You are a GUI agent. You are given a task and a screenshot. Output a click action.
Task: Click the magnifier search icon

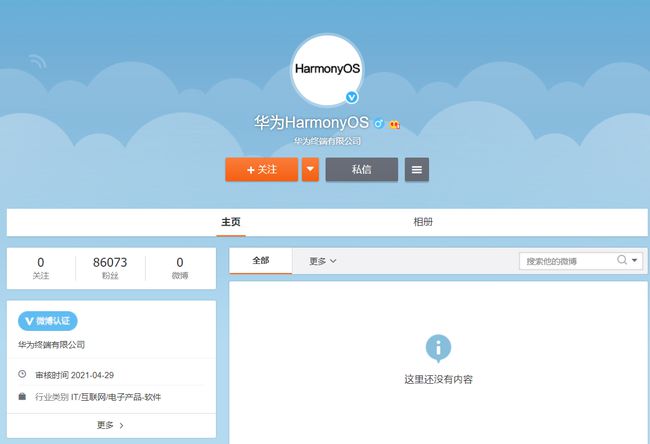coord(622,260)
